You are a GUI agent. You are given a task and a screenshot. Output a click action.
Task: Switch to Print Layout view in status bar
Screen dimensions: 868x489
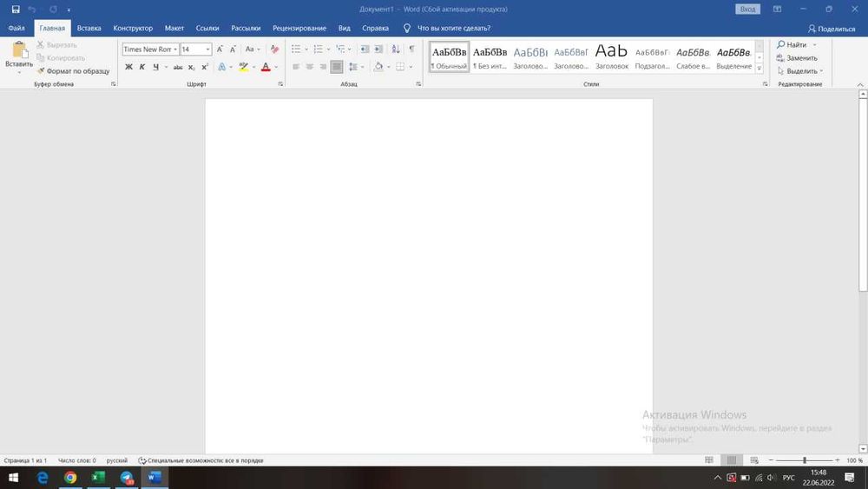coord(732,460)
